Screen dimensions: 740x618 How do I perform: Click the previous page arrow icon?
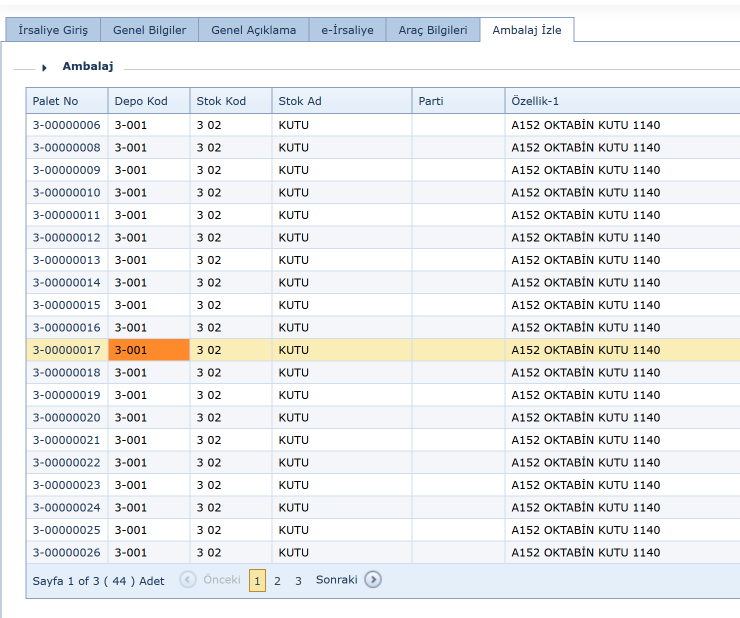pyautogui.click(x=188, y=580)
